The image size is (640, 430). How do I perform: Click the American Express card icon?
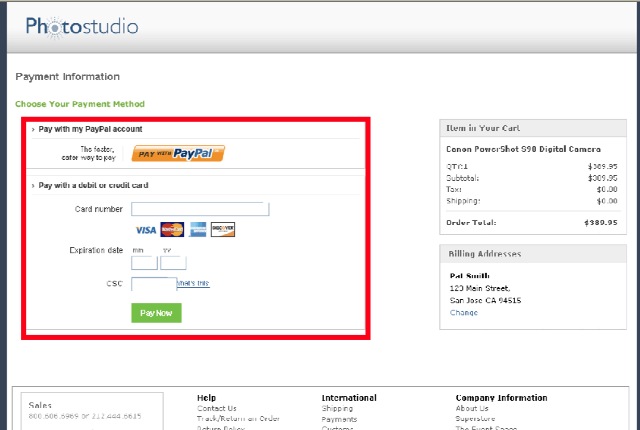pyautogui.click(x=198, y=229)
